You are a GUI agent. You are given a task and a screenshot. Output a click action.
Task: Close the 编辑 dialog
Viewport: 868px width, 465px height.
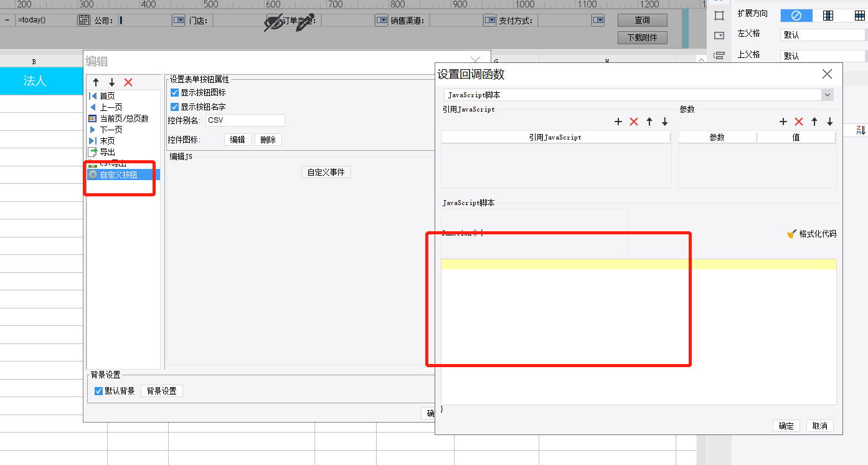tap(476, 60)
